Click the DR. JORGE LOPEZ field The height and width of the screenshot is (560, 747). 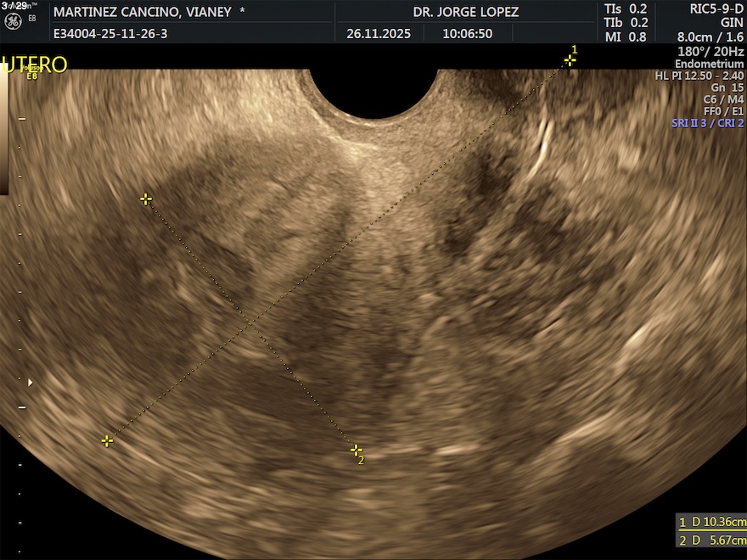[x=465, y=12]
